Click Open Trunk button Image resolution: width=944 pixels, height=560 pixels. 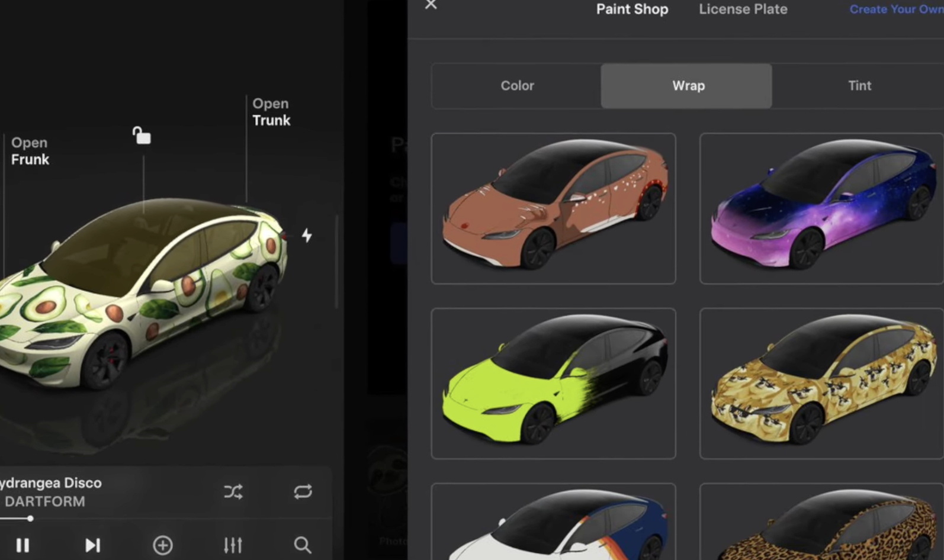tap(271, 112)
